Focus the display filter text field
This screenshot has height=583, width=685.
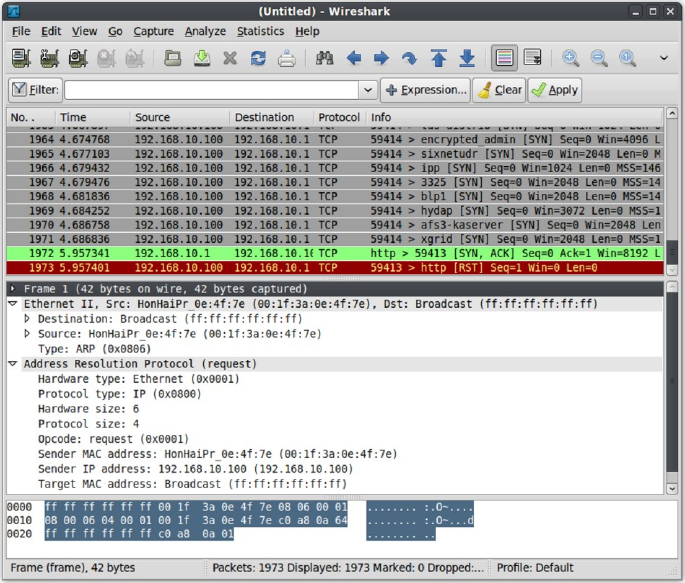pyautogui.click(x=211, y=90)
